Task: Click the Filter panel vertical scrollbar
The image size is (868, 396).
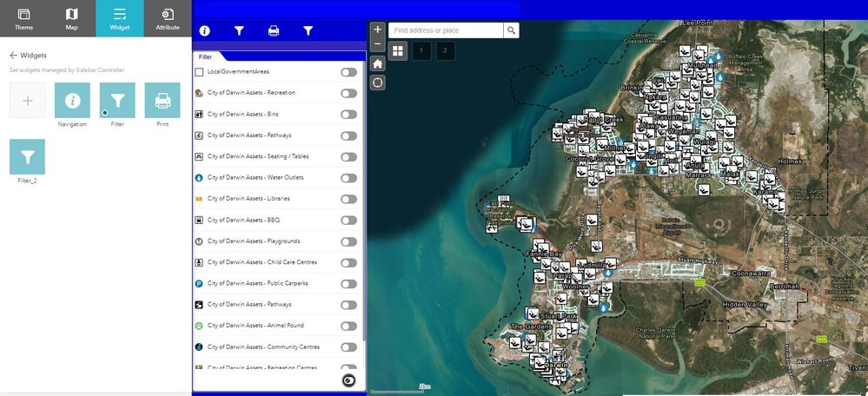Action: click(364, 201)
